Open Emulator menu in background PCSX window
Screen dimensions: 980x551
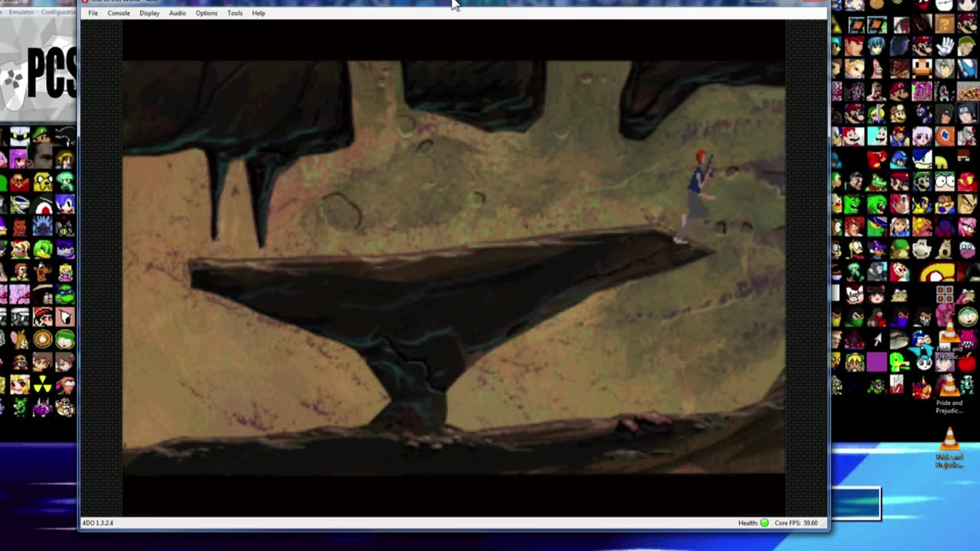tap(21, 12)
